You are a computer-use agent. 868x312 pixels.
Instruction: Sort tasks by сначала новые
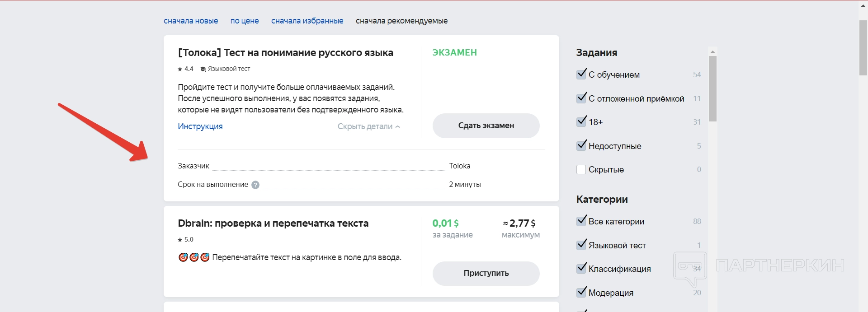tap(191, 21)
